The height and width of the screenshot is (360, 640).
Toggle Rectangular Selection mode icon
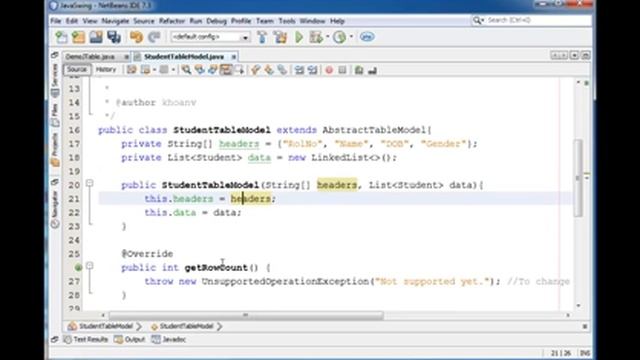click(239, 70)
